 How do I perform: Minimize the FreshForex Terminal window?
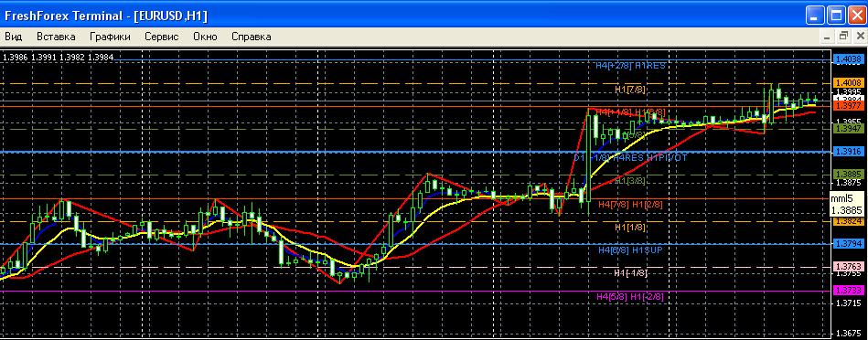(815, 16)
